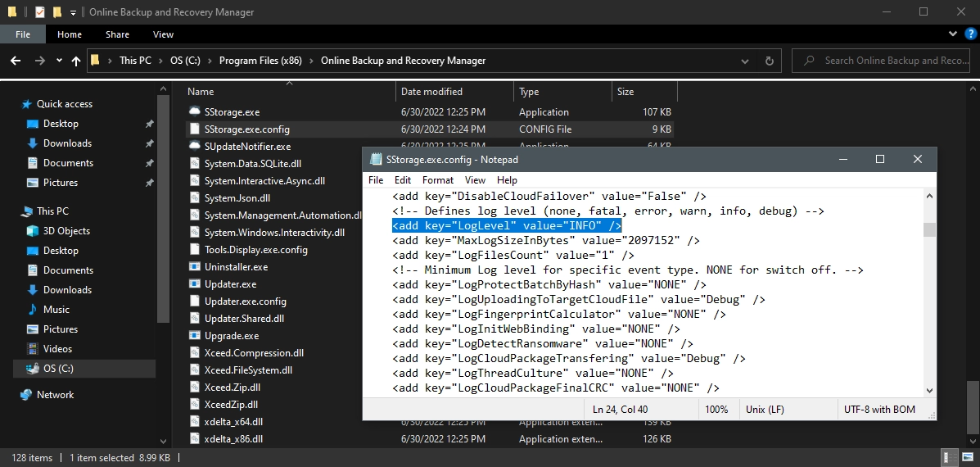Click the Xceed.Zip.dll file icon
Screen dimensions: 980x467
194,387
